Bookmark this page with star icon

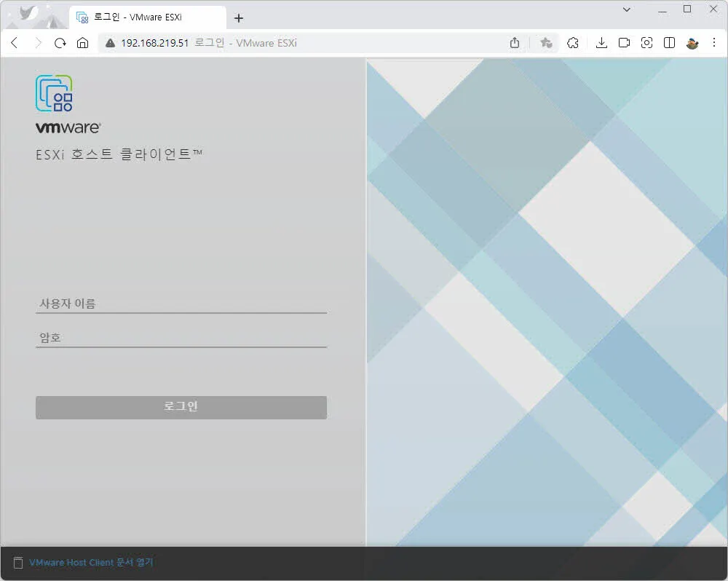click(546, 43)
